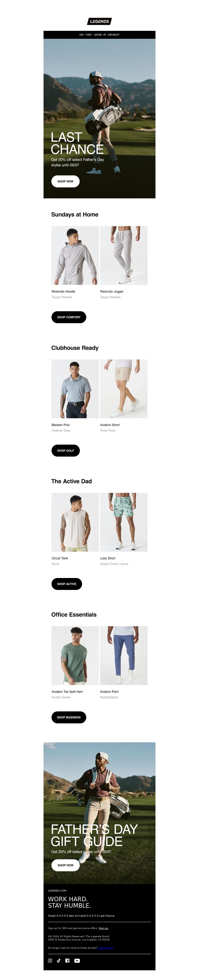Image resolution: width=199 pixels, height=980 pixels.
Task: Click the Legends logo at top
Action: tap(99, 21)
